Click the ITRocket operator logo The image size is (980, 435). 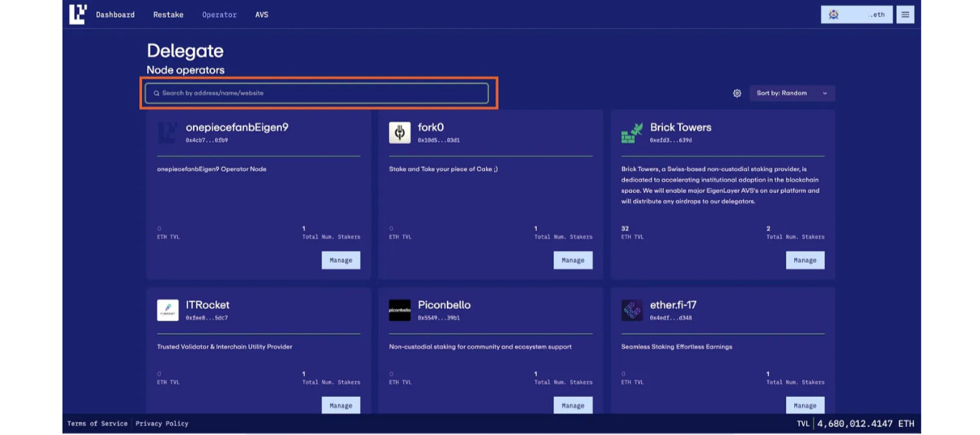168,310
